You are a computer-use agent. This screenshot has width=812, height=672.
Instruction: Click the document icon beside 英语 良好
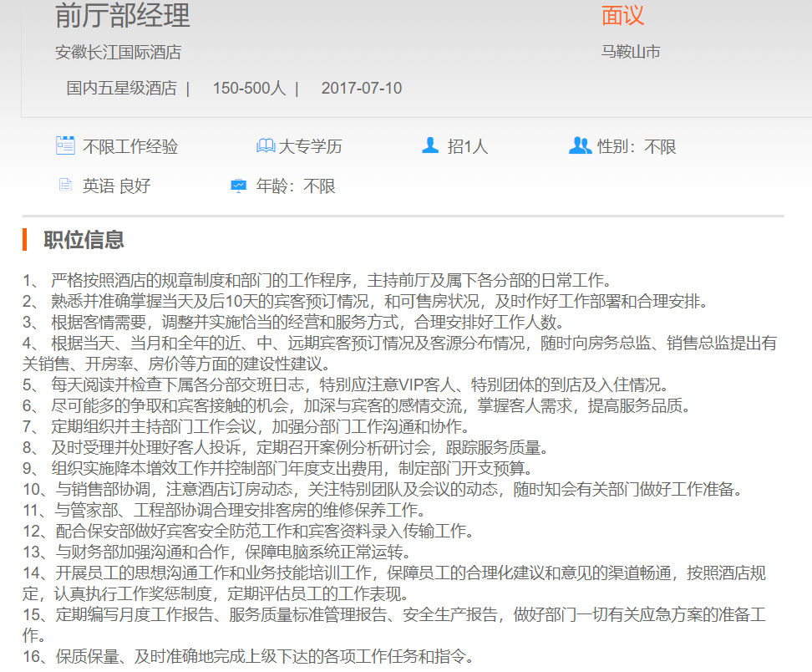pos(65,186)
